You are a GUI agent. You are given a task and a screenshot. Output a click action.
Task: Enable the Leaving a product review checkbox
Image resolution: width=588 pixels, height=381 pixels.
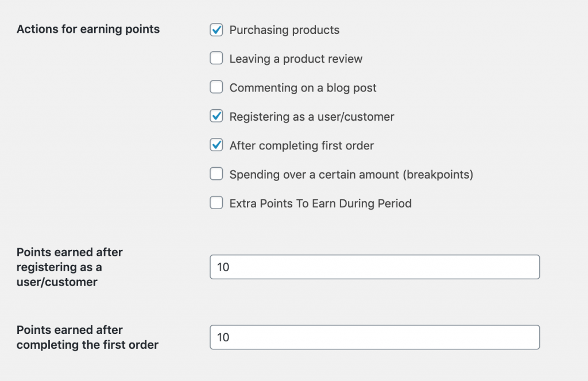tap(216, 58)
